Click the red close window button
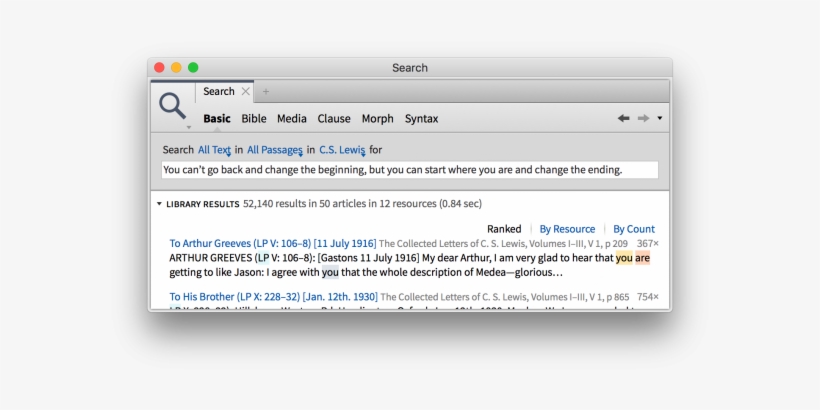 pos(160,67)
